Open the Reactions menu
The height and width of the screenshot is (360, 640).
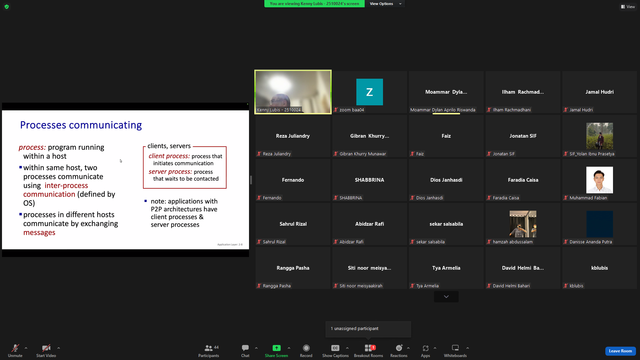[399, 350]
